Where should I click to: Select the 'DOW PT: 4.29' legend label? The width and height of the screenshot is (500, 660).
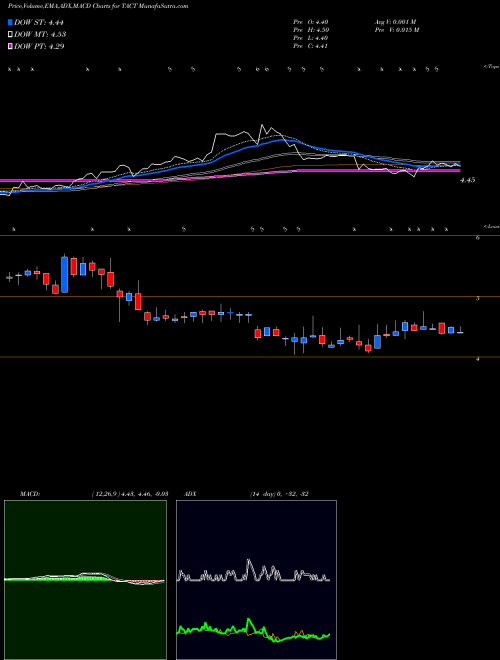(39, 46)
